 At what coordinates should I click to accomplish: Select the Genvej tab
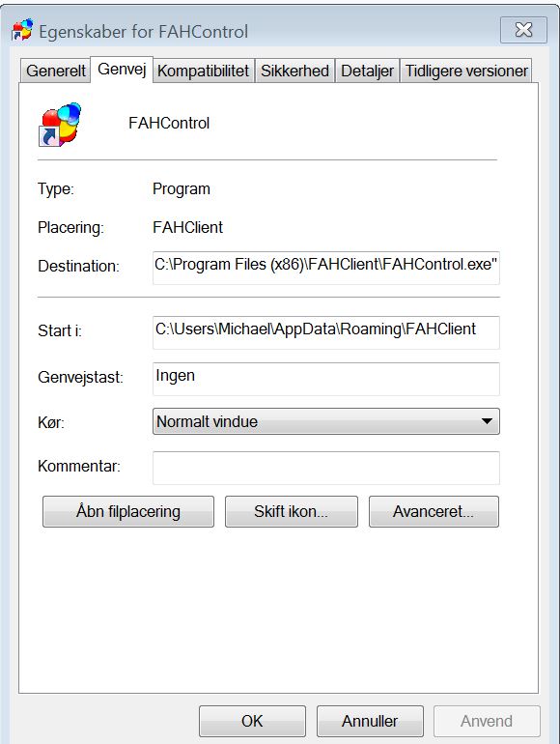point(122,70)
